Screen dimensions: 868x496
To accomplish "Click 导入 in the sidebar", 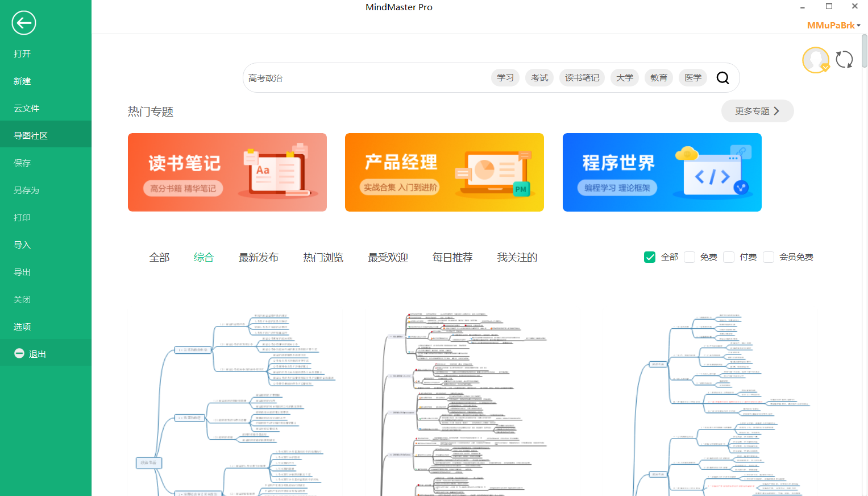I will (x=45, y=245).
